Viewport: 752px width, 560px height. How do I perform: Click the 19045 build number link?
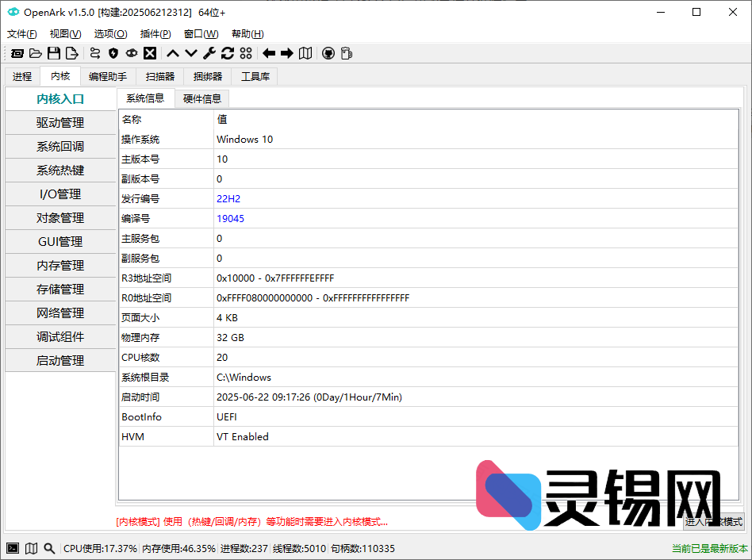[x=230, y=218]
